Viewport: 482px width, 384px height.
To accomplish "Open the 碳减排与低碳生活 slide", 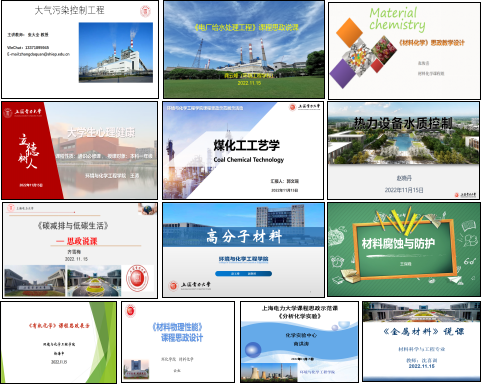I will [x=80, y=250].
